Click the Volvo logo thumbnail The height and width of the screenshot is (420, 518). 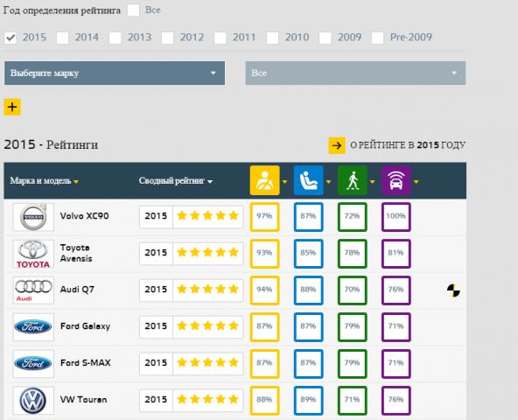tap(33, 217)
